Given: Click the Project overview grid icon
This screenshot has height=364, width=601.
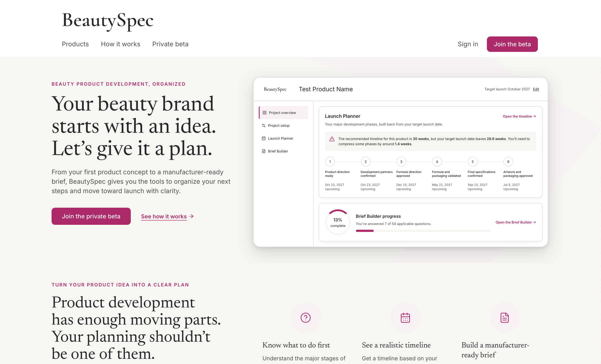Looking at the screenshot, I should (x=264, y=113).
